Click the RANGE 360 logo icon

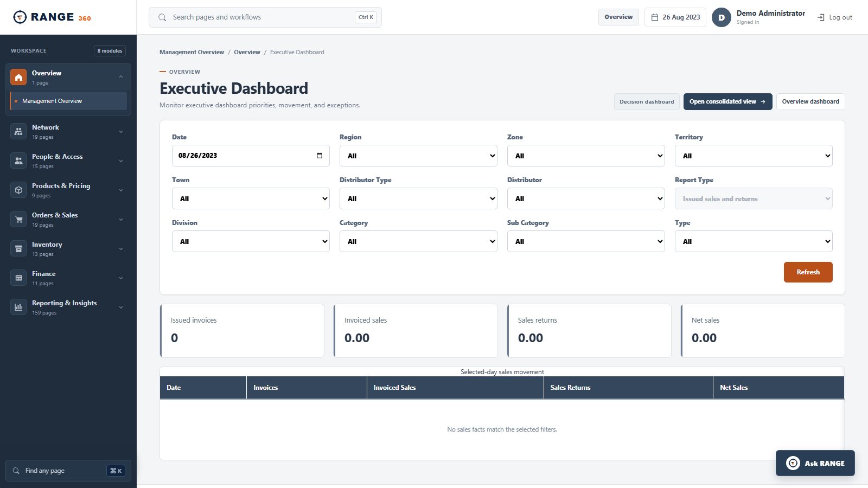(20, 17)
